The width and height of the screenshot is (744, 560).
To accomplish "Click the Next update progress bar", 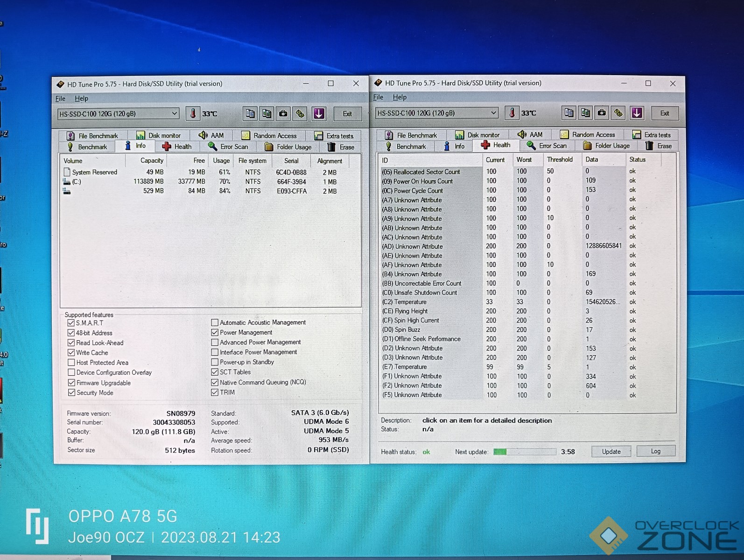I will pyautogui.click(x=525, y=452).
